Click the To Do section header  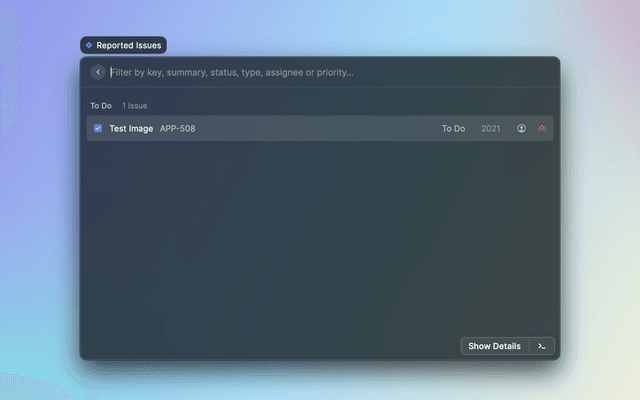[x=101, y=105]
